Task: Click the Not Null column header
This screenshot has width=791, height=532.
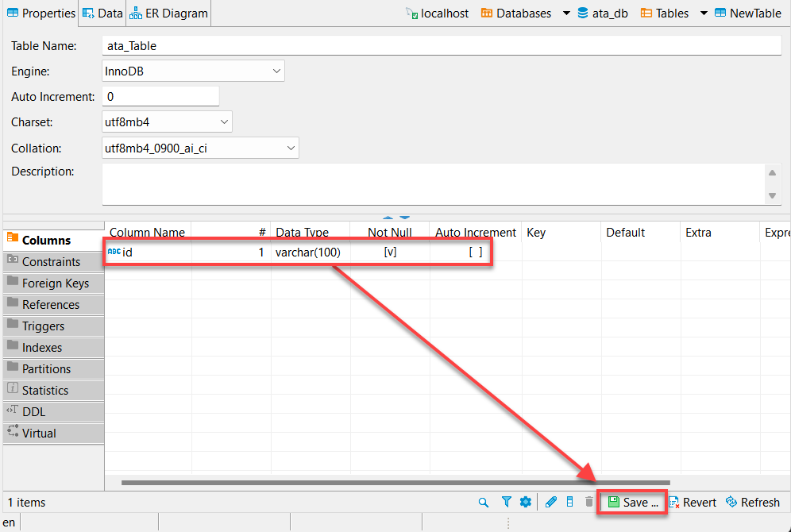Action: click(x=390, y=232)
